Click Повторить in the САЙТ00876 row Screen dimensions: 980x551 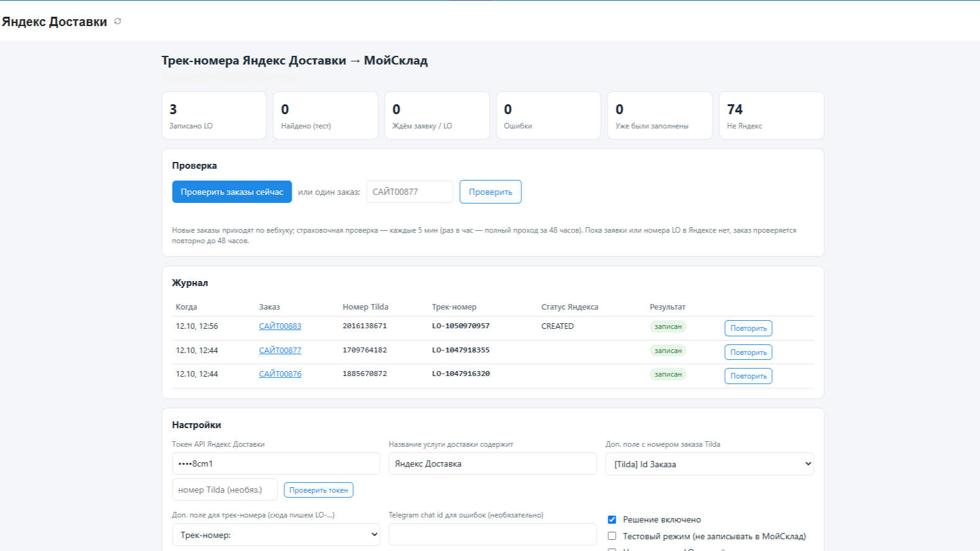click(748, 376)
